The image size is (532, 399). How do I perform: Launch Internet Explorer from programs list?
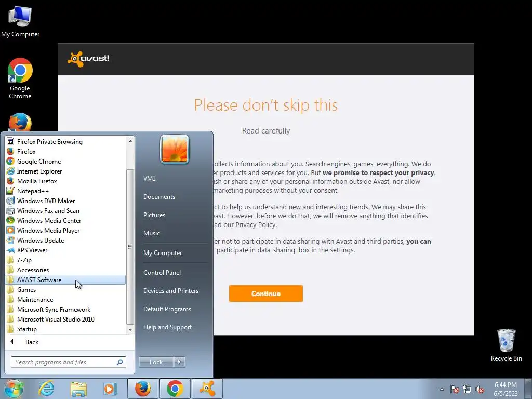point(65,171)
